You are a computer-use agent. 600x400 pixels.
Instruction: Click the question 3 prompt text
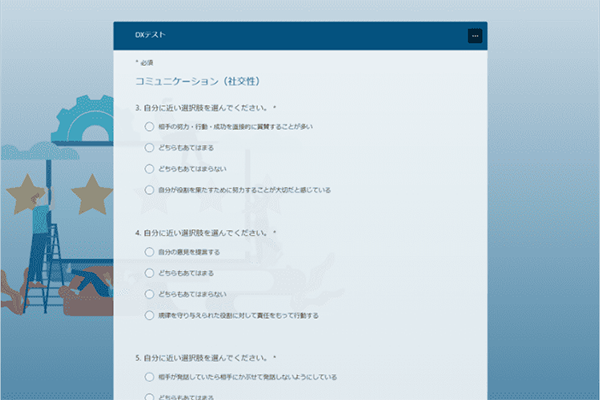point(205,107)
